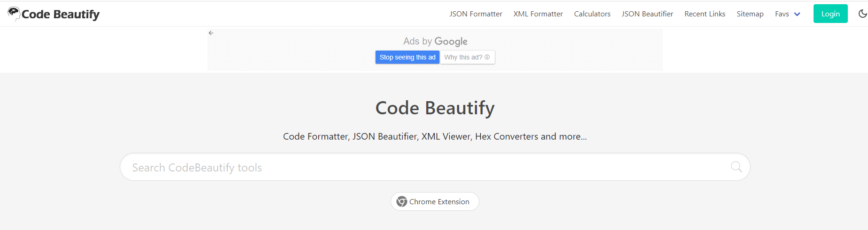Click the Code Beautify logo icon
Viewport: 868px width, 230px height.
(14, 14)
